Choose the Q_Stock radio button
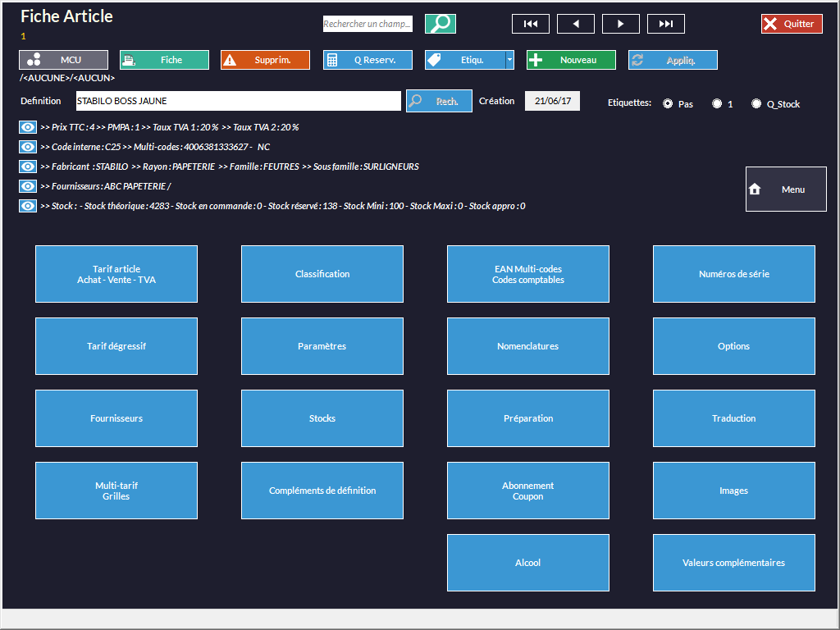 point(756,104)
